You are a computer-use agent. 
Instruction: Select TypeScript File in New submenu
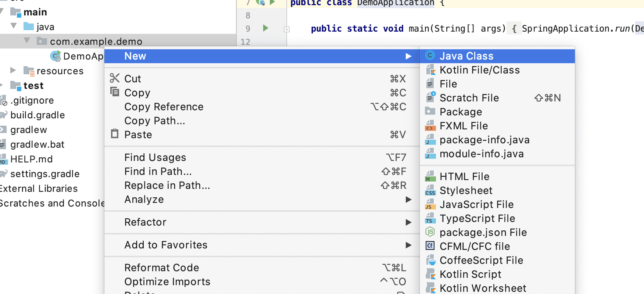point(477,218)
